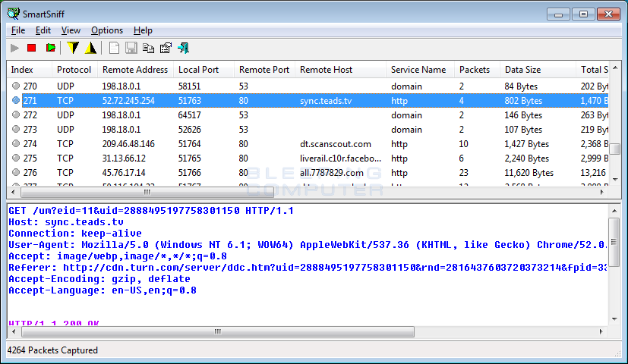Start capture with the play icon
Image resolution: width=628 pixels, height=364 pixels.
point(15,49)
